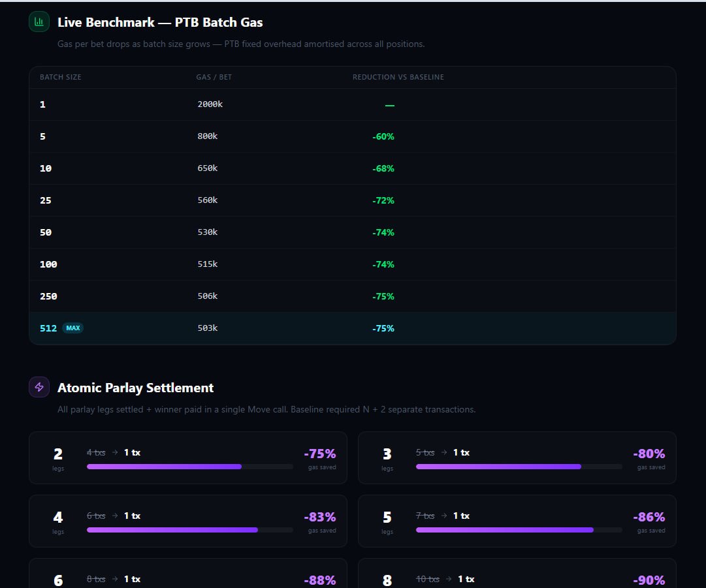Click the MAX badge next to 512
Image resolution: width=706 pixels, height=588 pixels.
73,328
